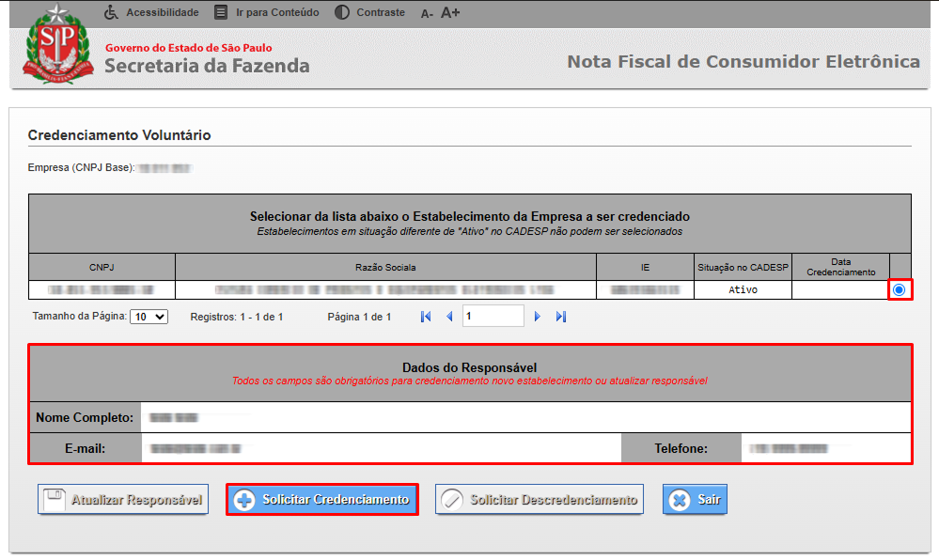Go to first page of records
This screenshot has width=939, height=560.
click(426, 317)
